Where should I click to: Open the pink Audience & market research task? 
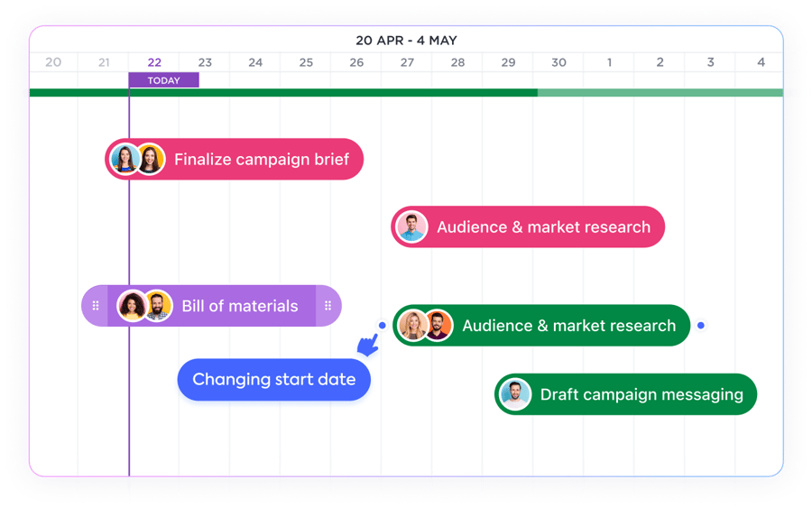tap(528, 226)
